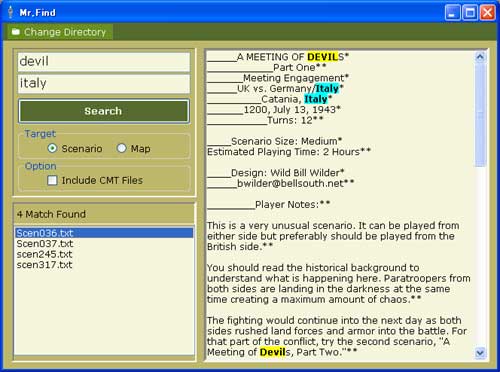Click the highlighted DEVIL word in the title line
The height and width of the screenshot is (372, 500).
point(323,57)
